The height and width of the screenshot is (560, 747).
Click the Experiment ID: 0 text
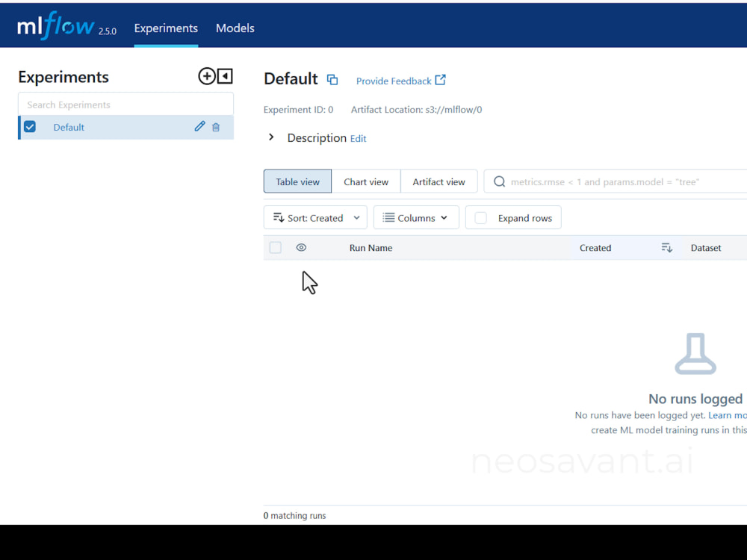pos(298,110)
